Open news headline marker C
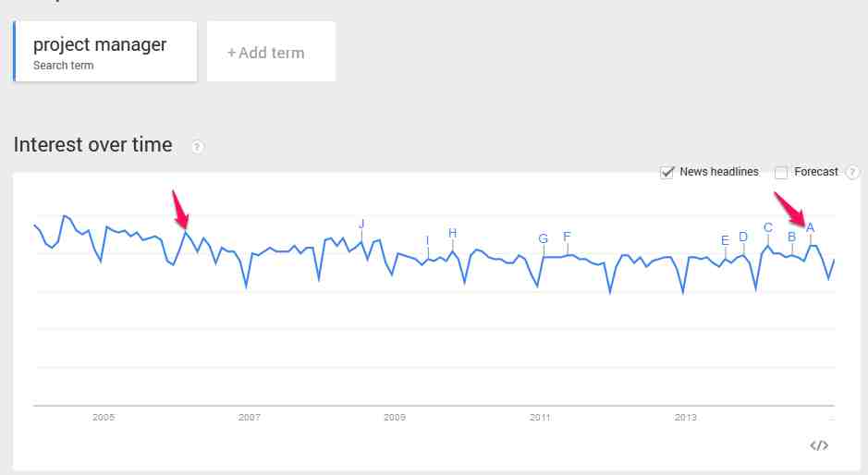The width and height of the screenshot is (868, 475). (767, 228)
